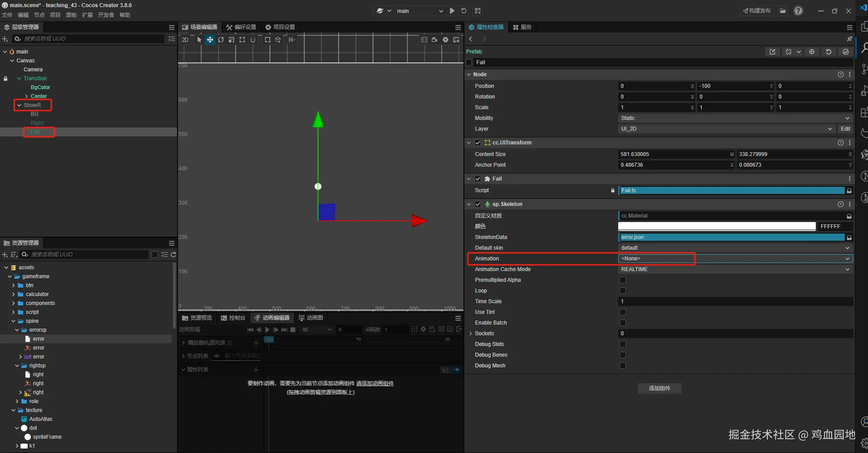Screen dimensions: 868x453
Task: Enable the Use Tint checkbox
Action: coord(623,312)
